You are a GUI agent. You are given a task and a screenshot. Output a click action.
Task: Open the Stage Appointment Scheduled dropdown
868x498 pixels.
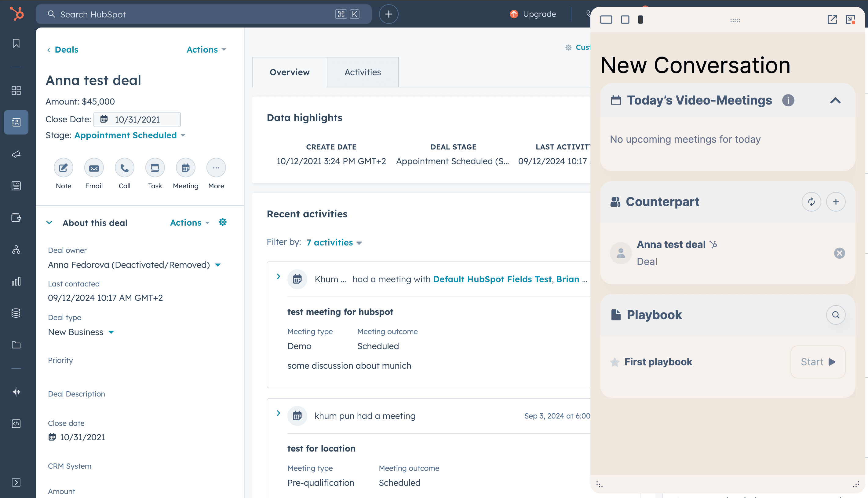pyautogui.click(x=130, y=135)
